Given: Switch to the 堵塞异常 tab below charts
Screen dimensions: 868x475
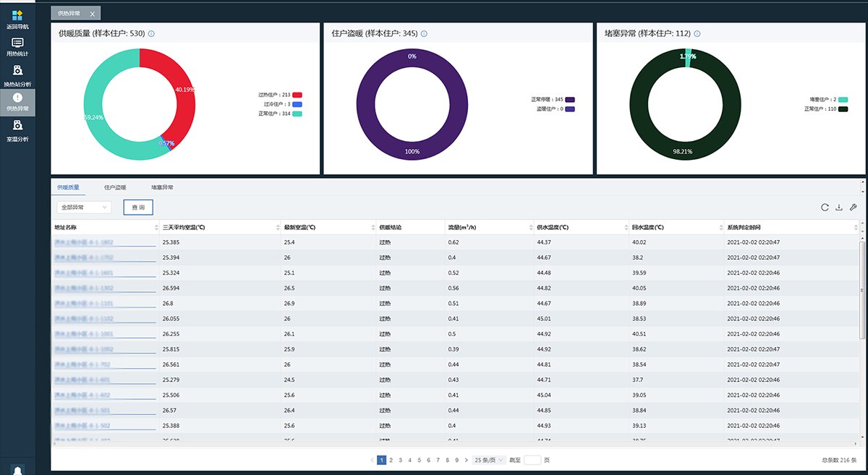Looking at the screenshot, I should 162,187.
